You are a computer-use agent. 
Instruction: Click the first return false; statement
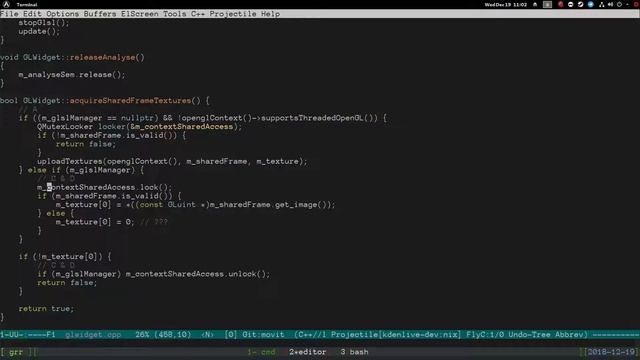(86, 144)
